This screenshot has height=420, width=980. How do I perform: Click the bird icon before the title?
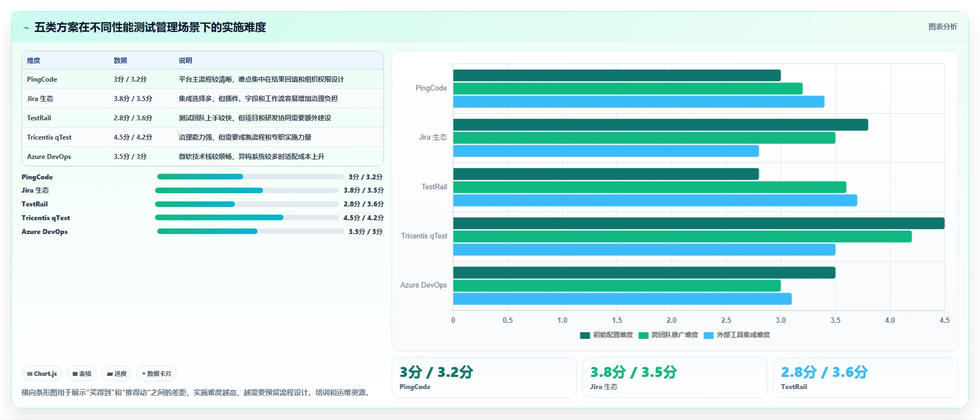click(26, 28)
